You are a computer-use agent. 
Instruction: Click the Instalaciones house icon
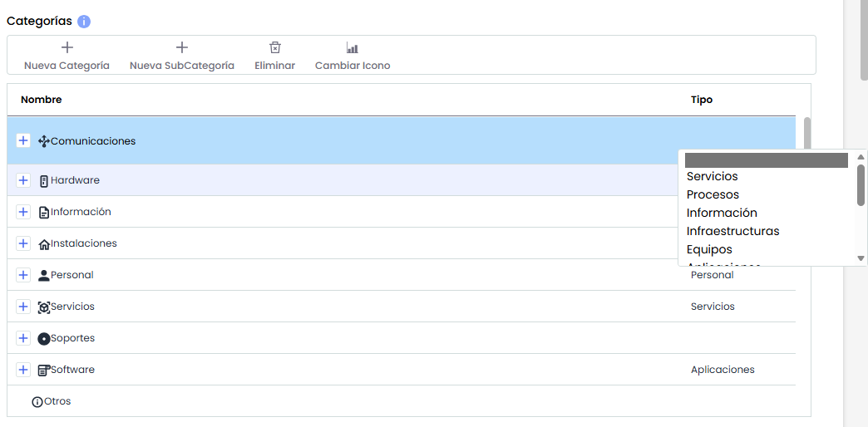[x=44, y=244]
